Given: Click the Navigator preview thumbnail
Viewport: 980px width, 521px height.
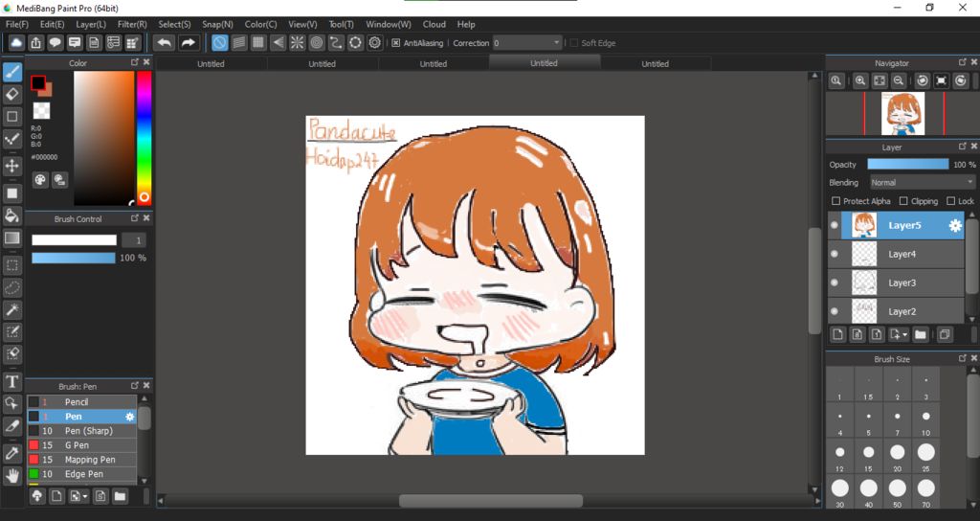Looking at the screenshot, I should [903, 114].
